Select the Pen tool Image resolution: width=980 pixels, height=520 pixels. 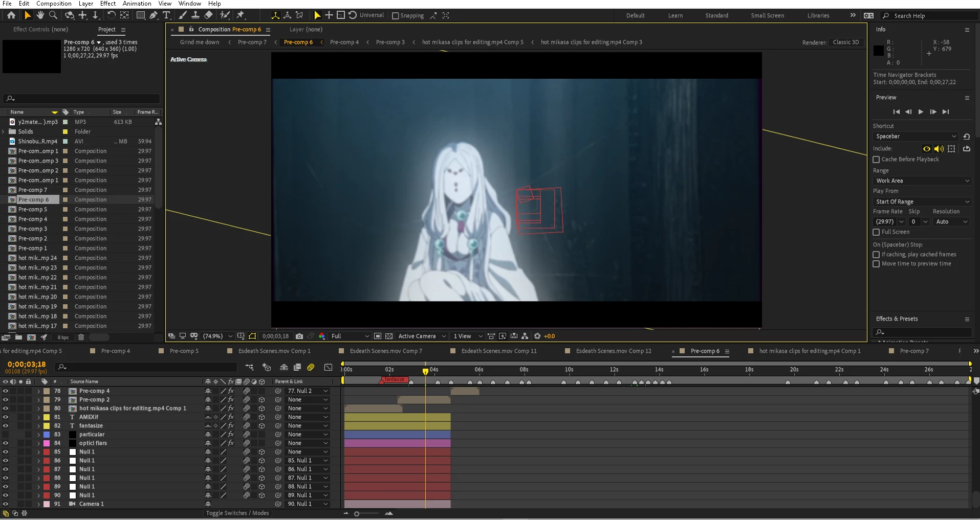[154, 15]
